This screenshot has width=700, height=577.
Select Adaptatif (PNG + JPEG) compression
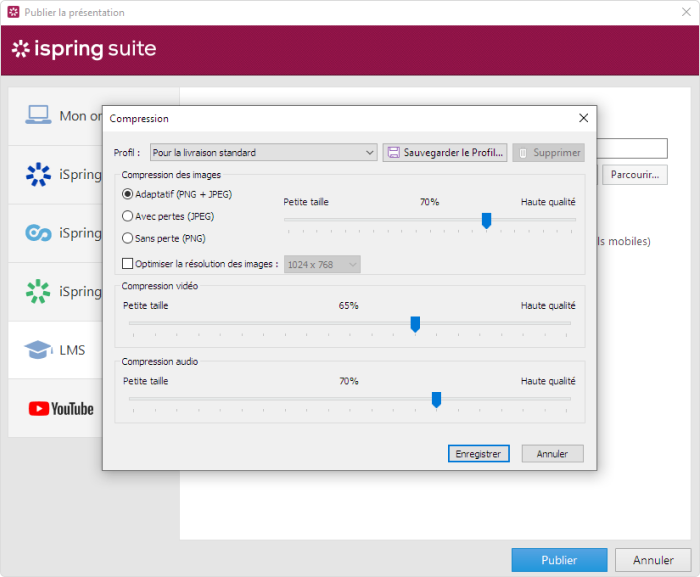pos(177,194)
